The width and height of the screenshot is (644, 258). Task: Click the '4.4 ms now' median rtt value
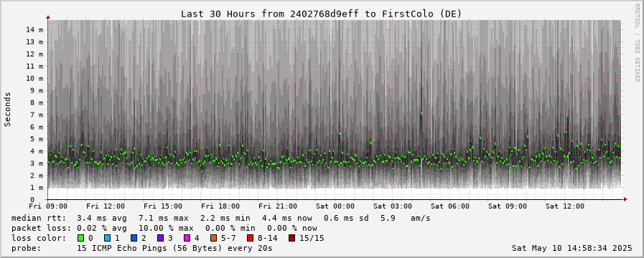(286, 218)
